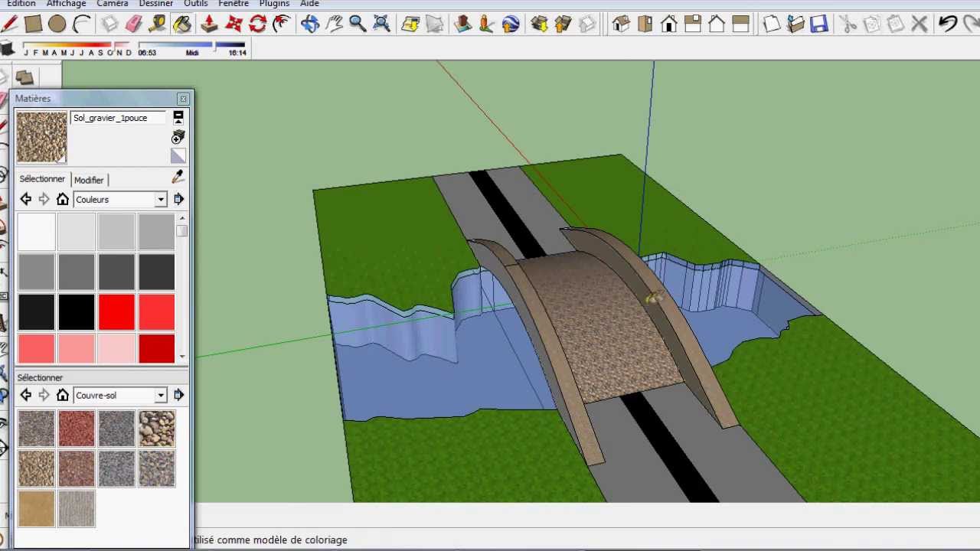The width and height of the screenshot is (980, 551).
Task: Click the Open file folder icon
Action: click(795, 24)
